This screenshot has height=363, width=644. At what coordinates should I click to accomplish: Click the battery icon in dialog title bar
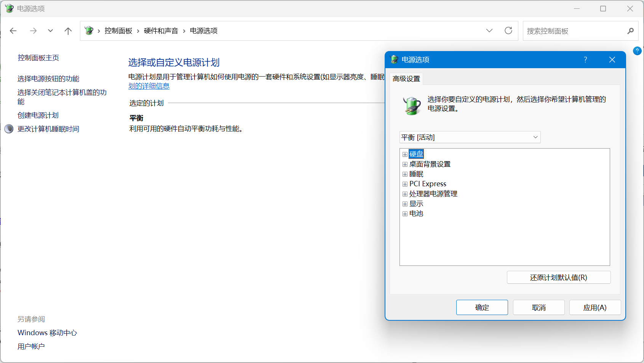coord(395,59)
